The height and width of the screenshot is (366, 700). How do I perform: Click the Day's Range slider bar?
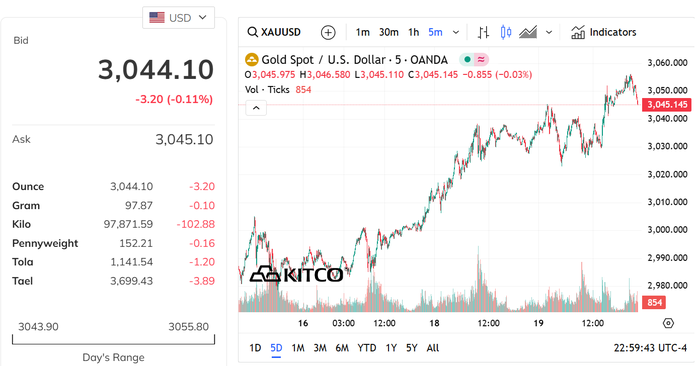pos(113,340)
